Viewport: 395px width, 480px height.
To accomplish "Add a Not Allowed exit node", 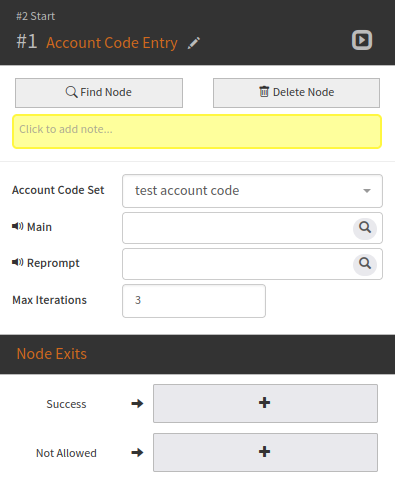I will tap(265, 452).
